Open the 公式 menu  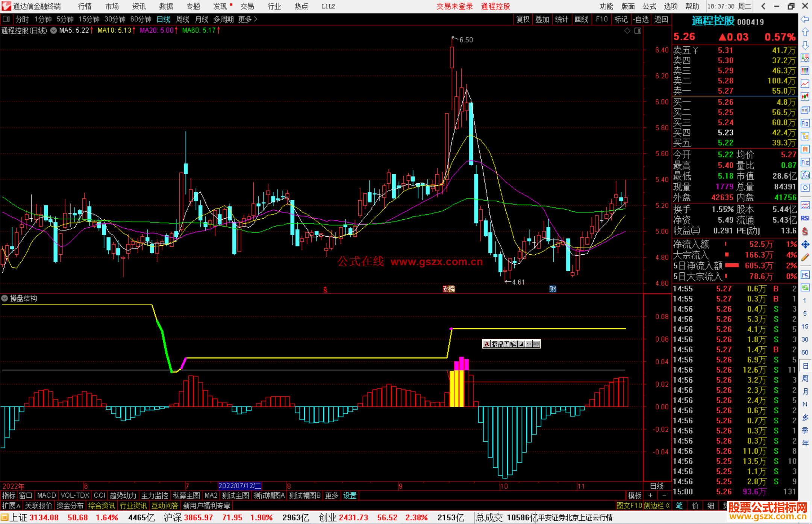point(649,6)
